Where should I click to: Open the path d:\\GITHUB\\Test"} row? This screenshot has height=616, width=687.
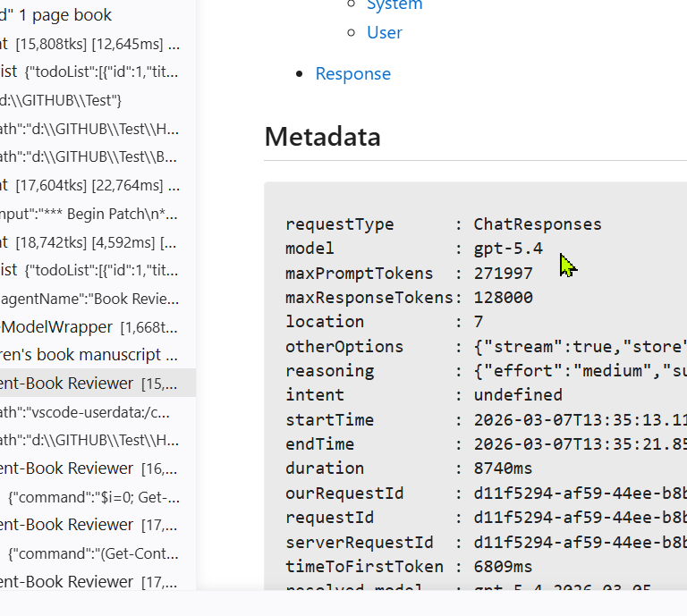click(x=98, y=100)
